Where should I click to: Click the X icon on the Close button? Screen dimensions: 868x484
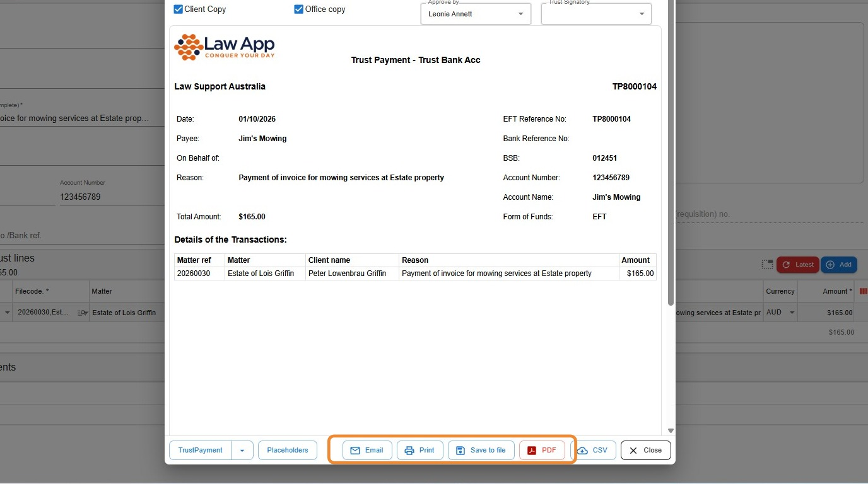click(633, 451)
